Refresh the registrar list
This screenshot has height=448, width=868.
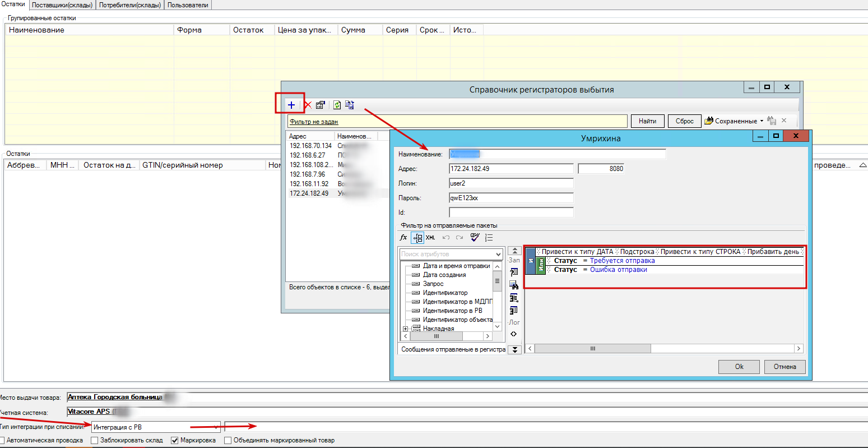click(x=337, y=105)
